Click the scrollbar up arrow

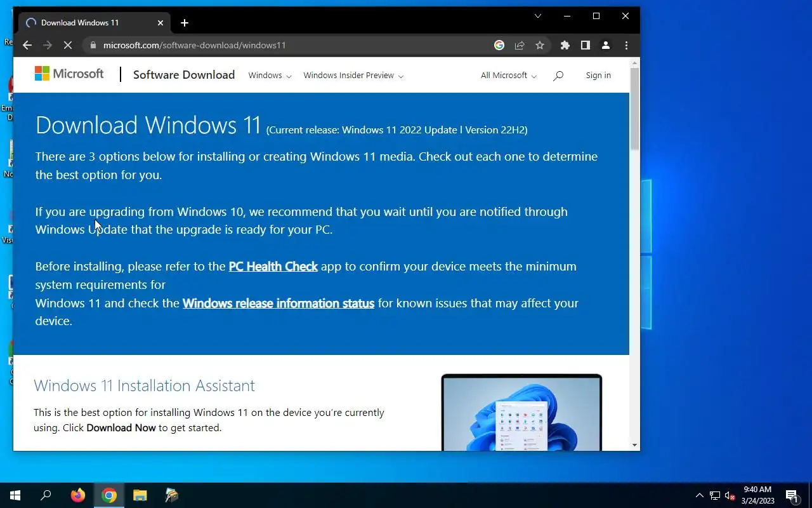[634, 63]
